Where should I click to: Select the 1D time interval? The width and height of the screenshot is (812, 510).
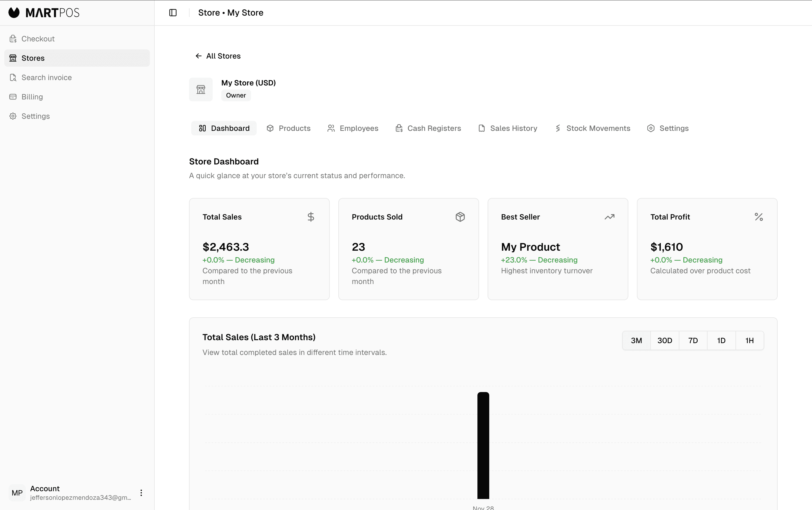point(721,341)
